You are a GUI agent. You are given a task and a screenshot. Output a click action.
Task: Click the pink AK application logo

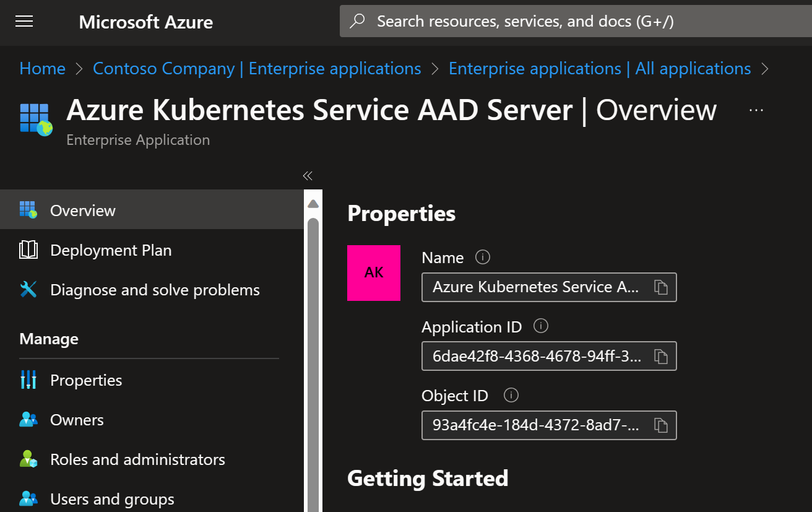tap(374, 273)
